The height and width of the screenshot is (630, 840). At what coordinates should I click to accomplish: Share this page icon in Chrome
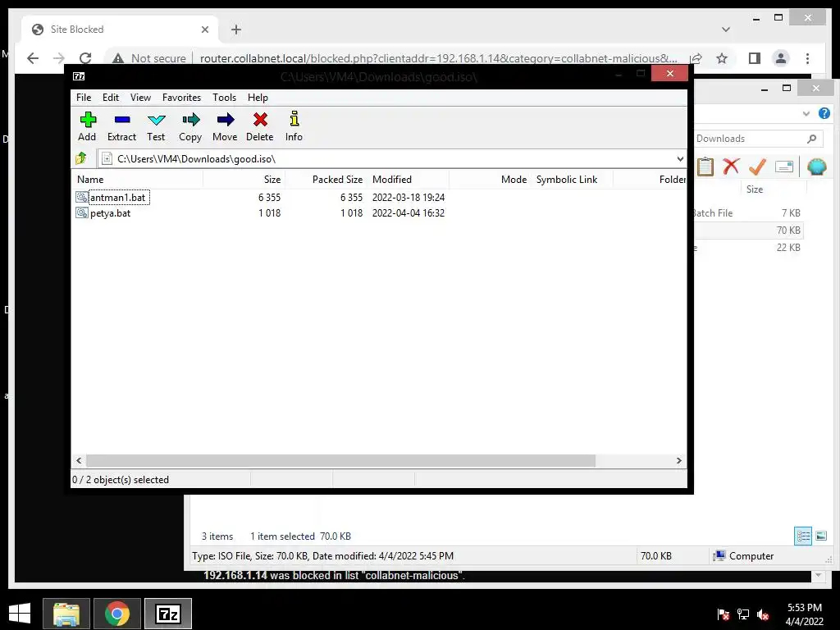[x=696, y=58]
